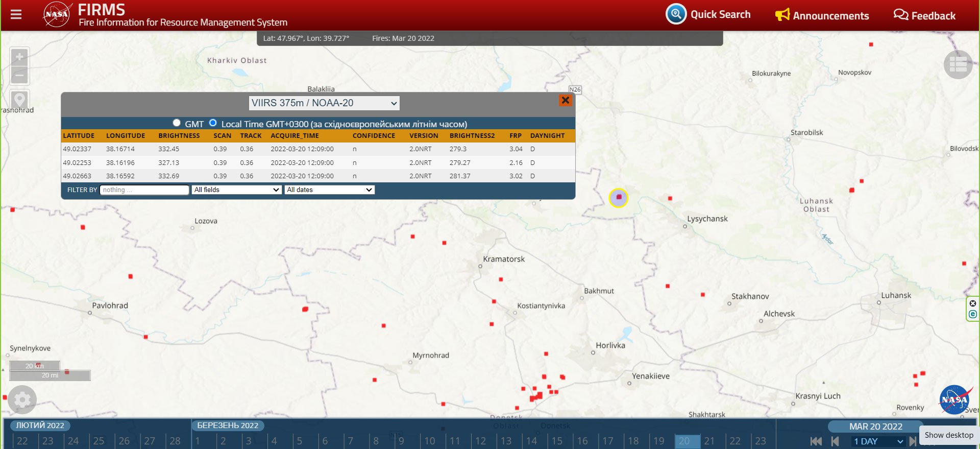The image size is (980, 449).
Task: Open the layers list panel icon
Action: [x=958, y=65]
